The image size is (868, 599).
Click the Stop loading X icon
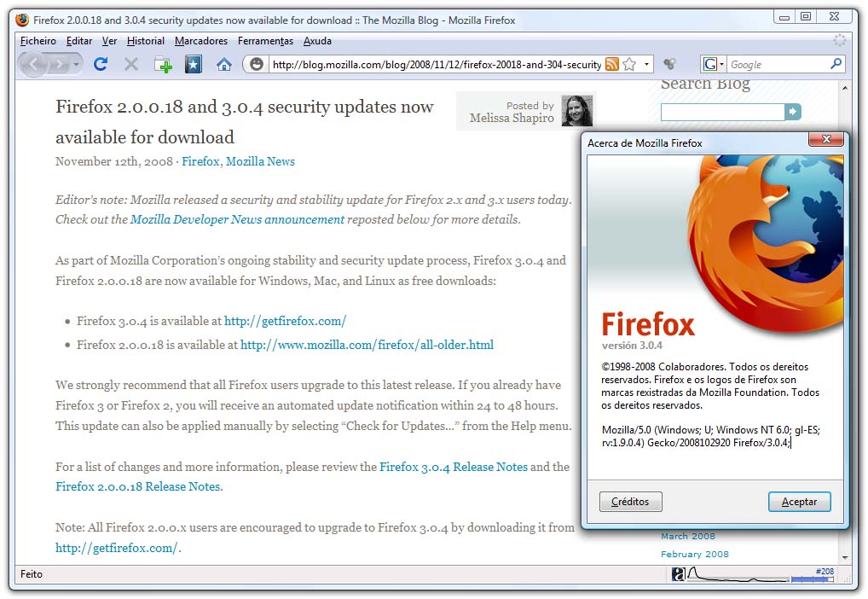pyautogui.click(x=131, y=65)
